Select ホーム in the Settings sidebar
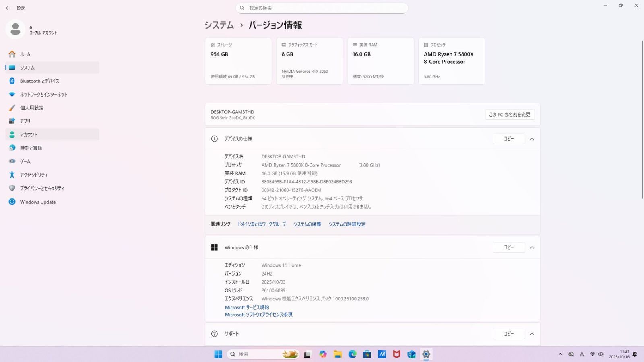 (26, 54)
